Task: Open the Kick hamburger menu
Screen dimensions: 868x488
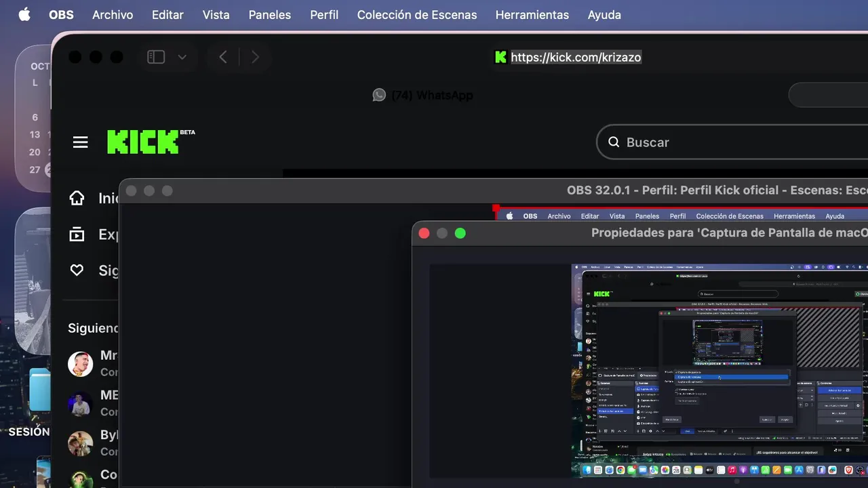Action: tap(81, 142)
